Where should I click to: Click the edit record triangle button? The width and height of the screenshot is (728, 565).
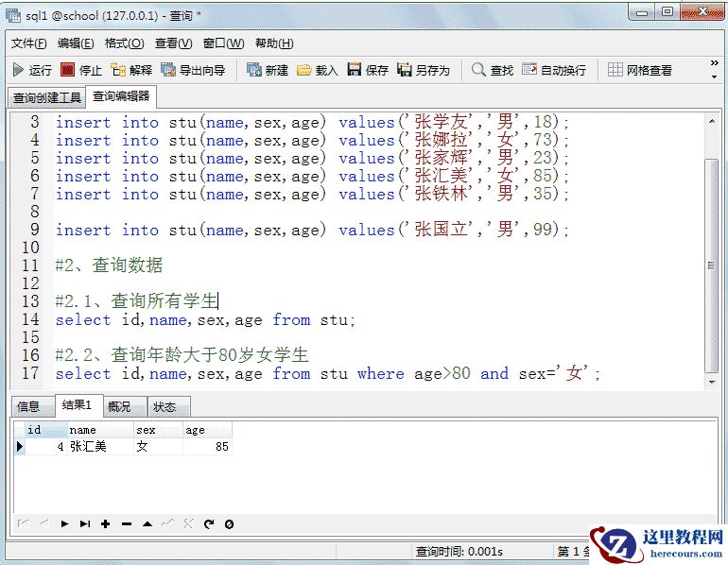click(147, 523)
